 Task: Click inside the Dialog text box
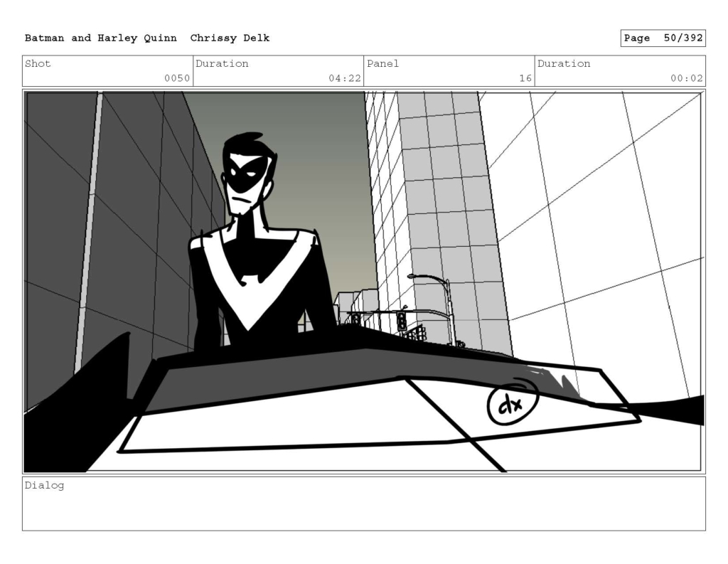[x=364, y=504]
